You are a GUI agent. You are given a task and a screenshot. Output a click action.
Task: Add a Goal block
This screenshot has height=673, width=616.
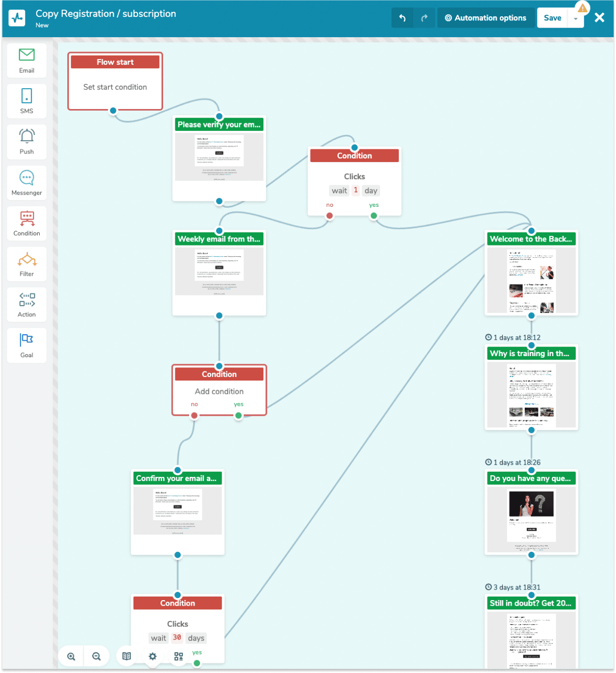[x=26, y=345]
